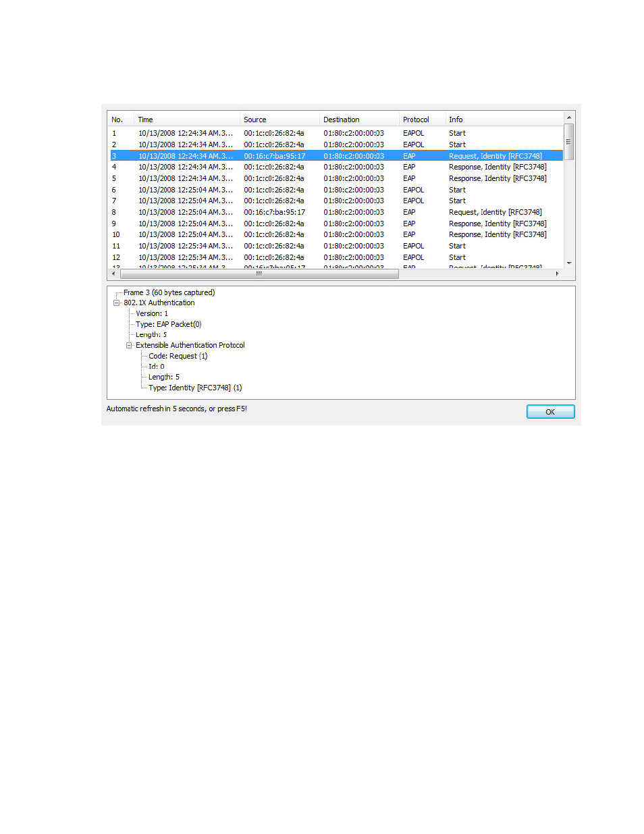
Task: Click the Destination column header
Action: click(359, 120)
